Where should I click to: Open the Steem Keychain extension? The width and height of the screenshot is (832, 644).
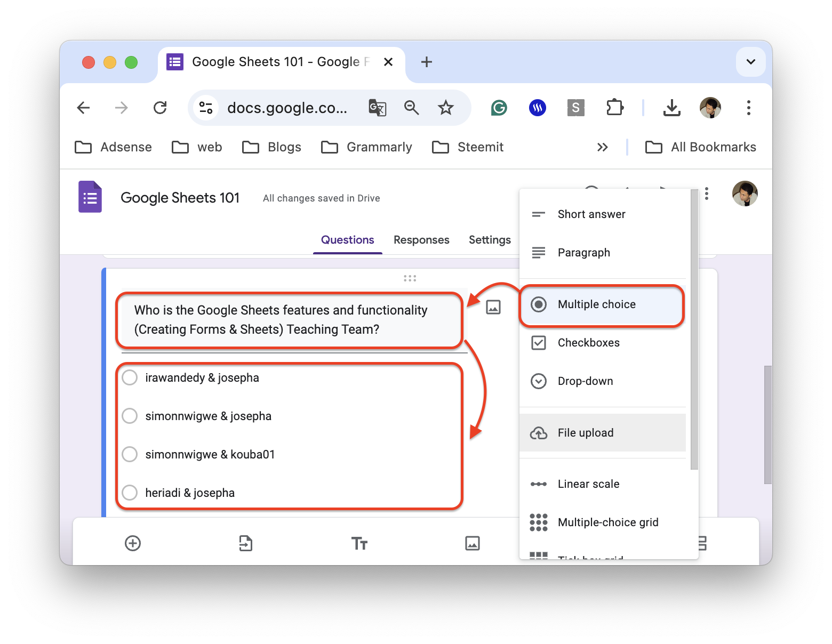[538, 108]
